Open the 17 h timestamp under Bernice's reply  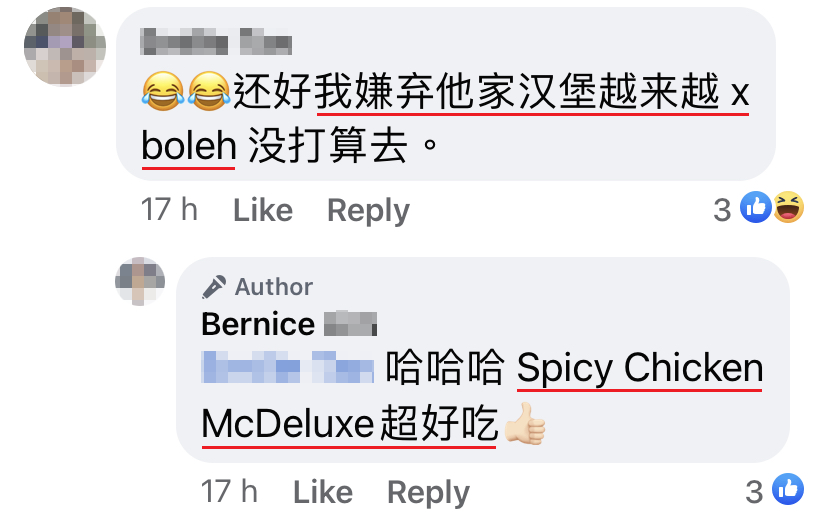[x=229, y=492]
